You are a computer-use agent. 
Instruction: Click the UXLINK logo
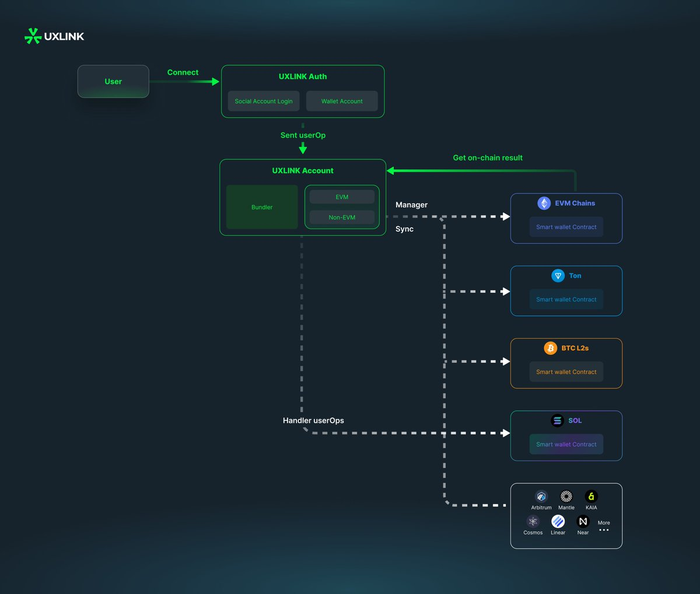point(54,36)
